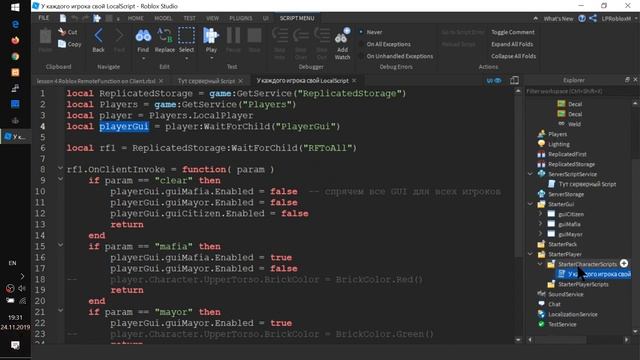
Task: Toggle the UI visibility eye button
Action: [493, 80]
